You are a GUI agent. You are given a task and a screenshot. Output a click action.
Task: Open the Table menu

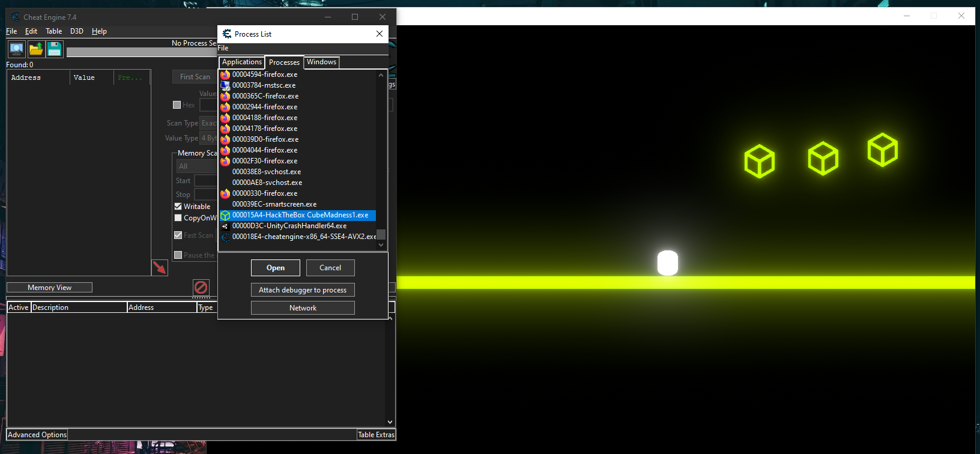(53, 31)
